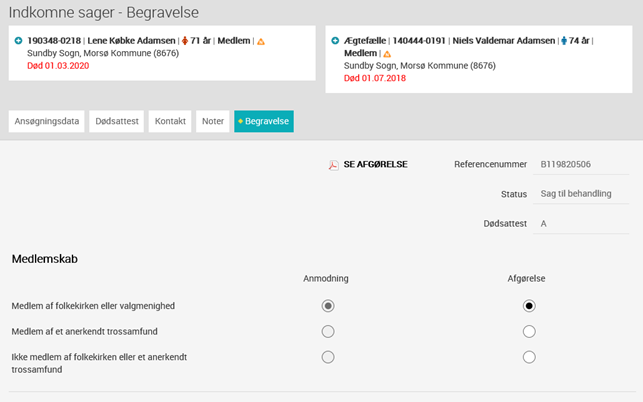The height and width of the screenshot is (402, 643).
Task: Click the Referencenummer field B119820506
Action: pos(581,164)
